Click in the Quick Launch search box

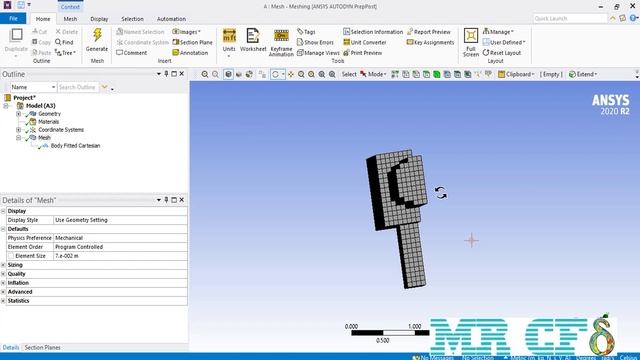click(x=570, y=18)
